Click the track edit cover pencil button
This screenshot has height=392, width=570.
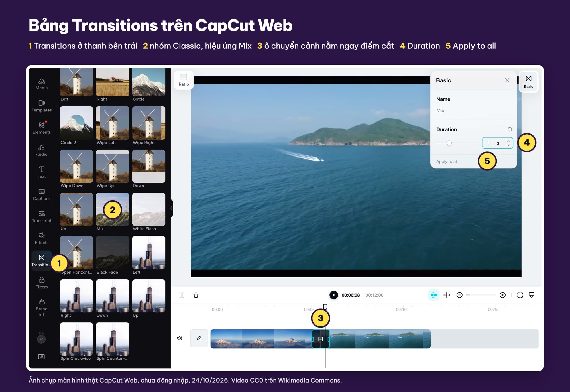click(x=199, y=338)
